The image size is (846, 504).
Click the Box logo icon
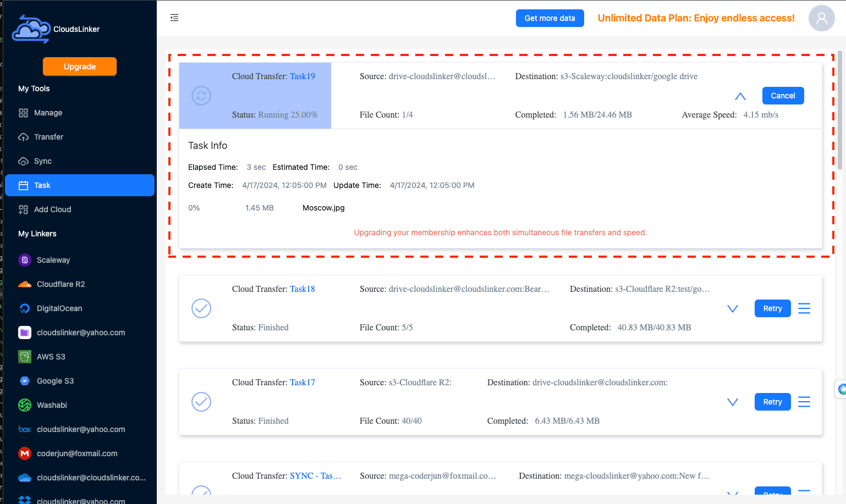click(x=25, y=429)
